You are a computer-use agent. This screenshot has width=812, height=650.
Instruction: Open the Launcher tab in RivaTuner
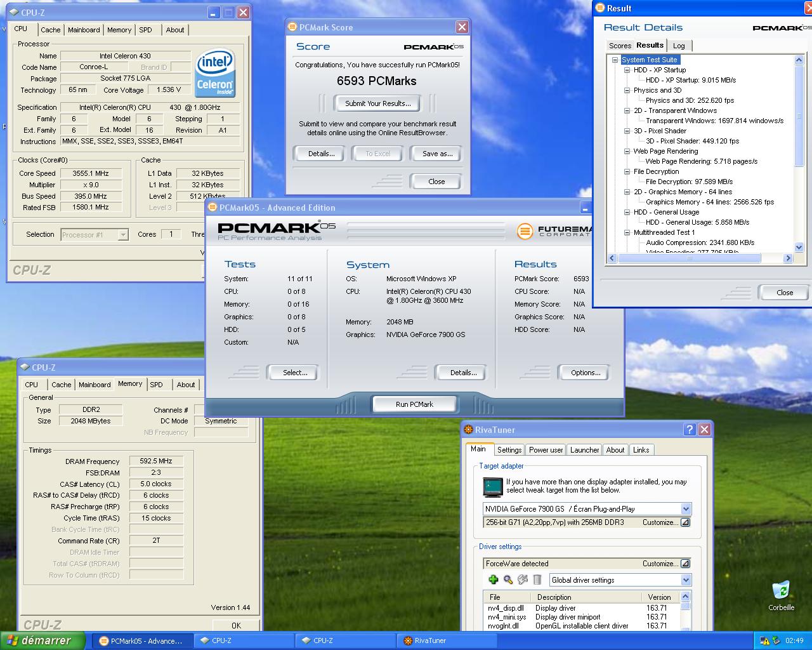point(584,450)
